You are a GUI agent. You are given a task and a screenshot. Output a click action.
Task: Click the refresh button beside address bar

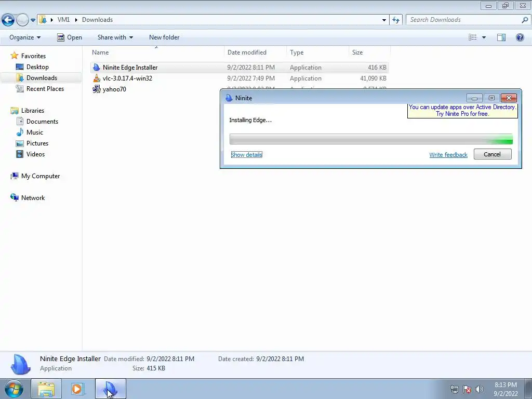point(396,20)
